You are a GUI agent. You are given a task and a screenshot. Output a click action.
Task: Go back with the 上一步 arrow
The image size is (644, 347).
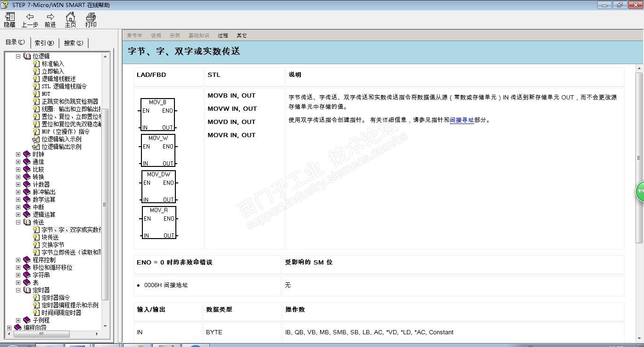[x=30, y=20]
